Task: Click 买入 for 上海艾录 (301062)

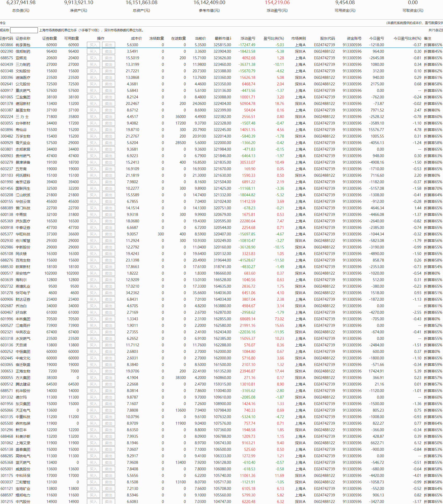Action: 93,443
